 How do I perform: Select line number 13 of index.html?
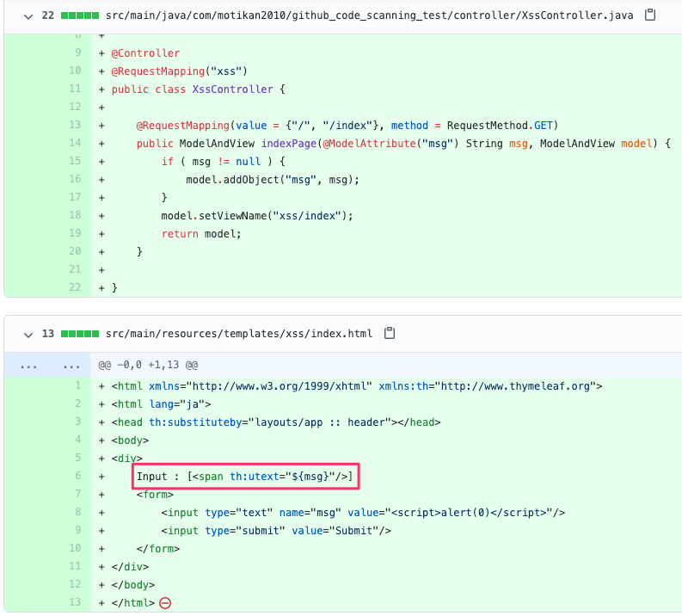pos(75,602)
